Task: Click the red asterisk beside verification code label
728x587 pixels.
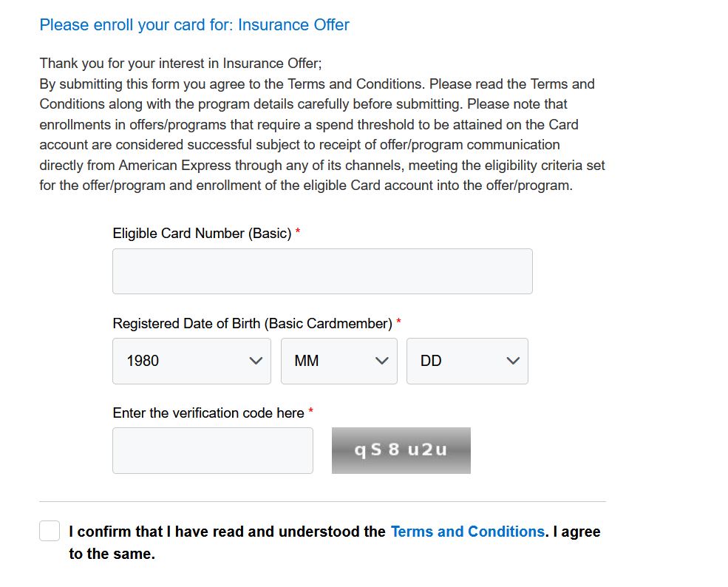Action: [310, 410]
